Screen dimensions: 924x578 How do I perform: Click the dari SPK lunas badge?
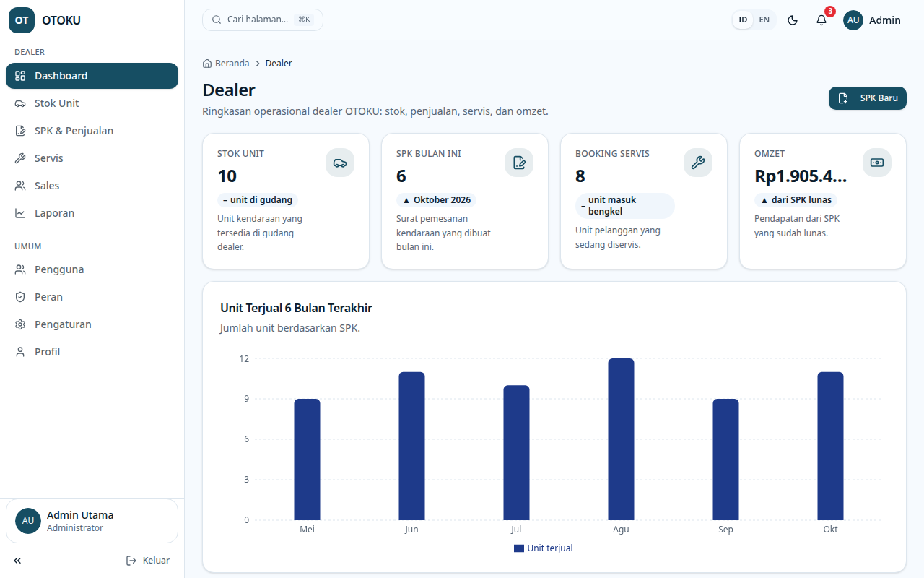click(x=796, y=200)
